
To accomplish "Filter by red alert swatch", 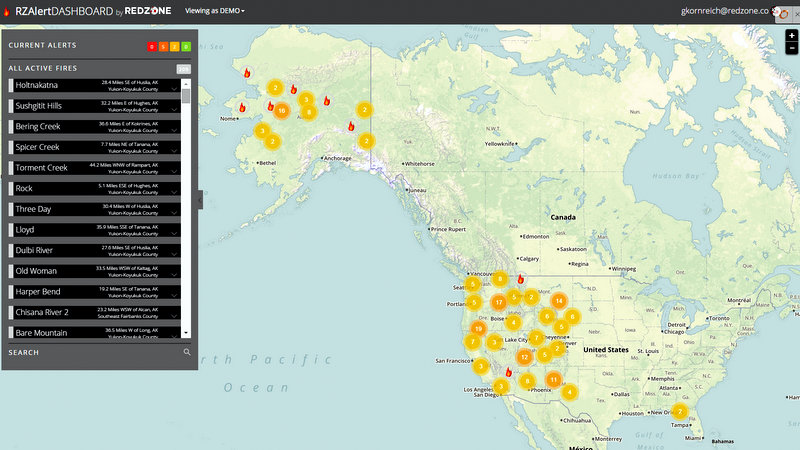I will [152, 46].
